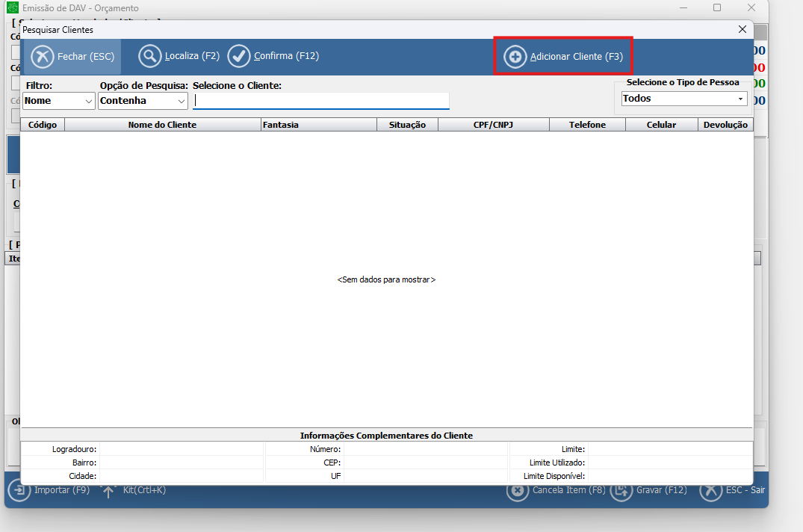
Task: Click the Localiza magnifier icon
Action: 150,57
